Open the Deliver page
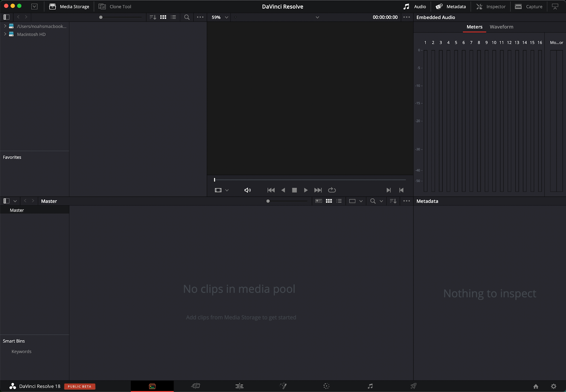The width and height of the screenshot is (566, 392). 413,386
